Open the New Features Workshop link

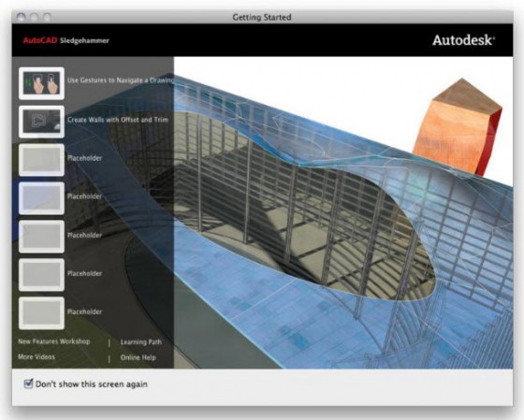54,341
